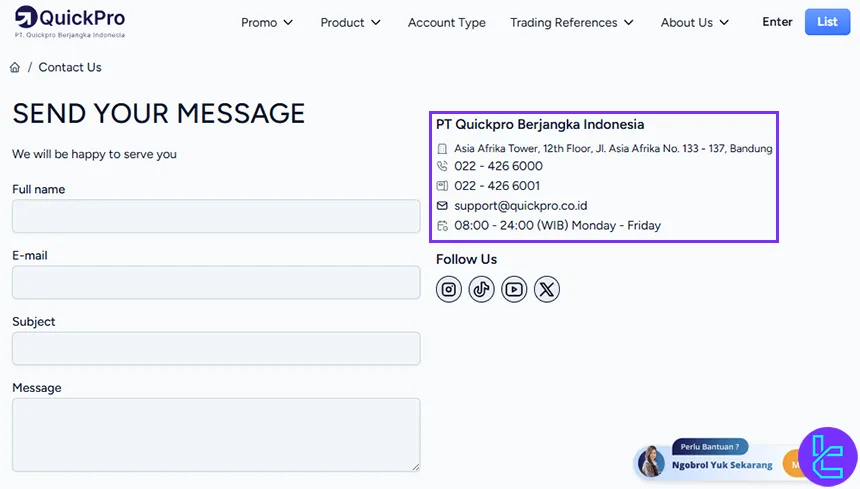Click the PT Quickpro Berjangka Indonesia heading
This screenshot has height=489, width=860.
tap(540, 124)
